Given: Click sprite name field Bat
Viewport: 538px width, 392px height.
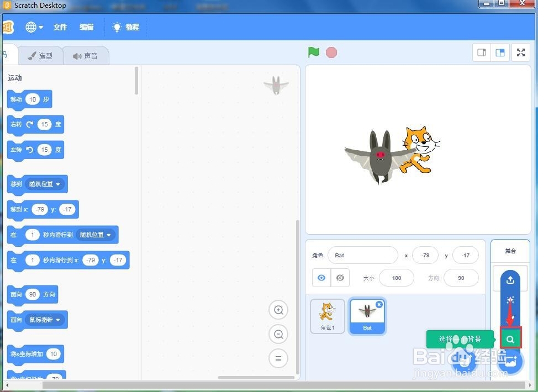Looking at the screenshot, I should (363, 256).
